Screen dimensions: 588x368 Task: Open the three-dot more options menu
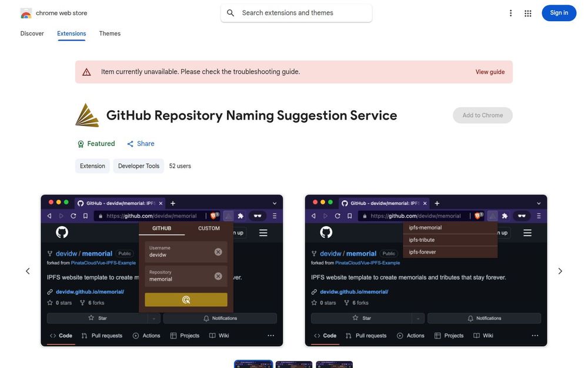pos(510,14)
